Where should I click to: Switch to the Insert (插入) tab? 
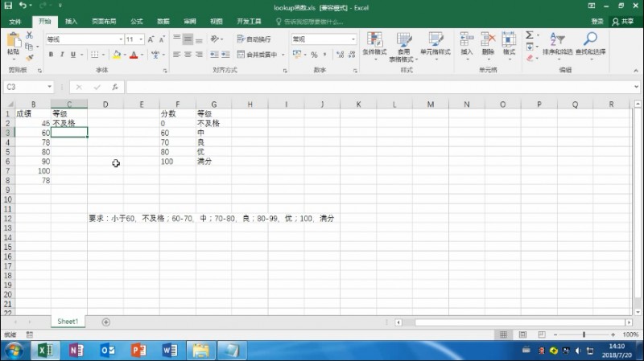(x=71, y=22)
